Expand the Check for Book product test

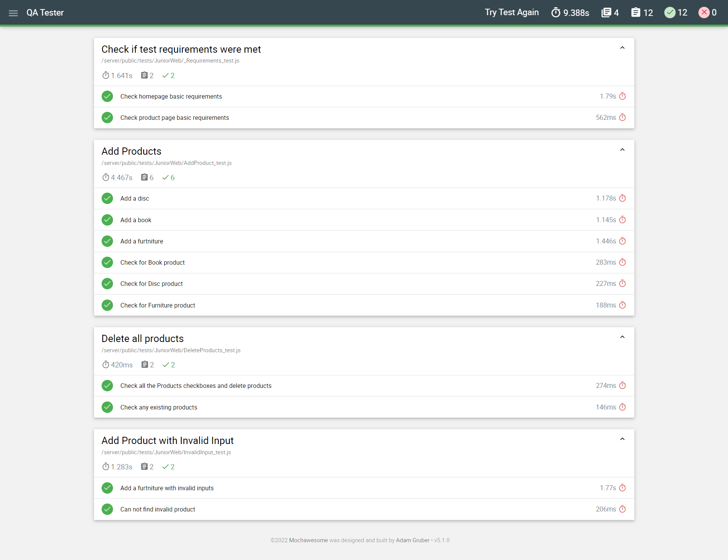tap(364, 262)
